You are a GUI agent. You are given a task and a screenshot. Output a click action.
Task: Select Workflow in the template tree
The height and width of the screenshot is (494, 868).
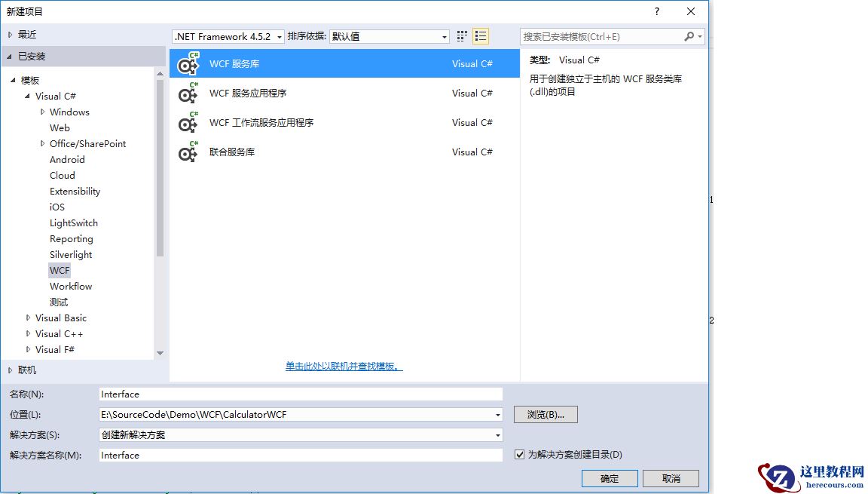pyautogui.click(x=71, y=287)
